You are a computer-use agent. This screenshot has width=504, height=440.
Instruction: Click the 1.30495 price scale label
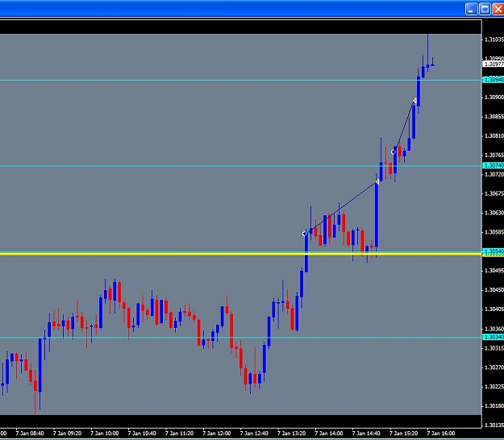[x=494, y=271]
